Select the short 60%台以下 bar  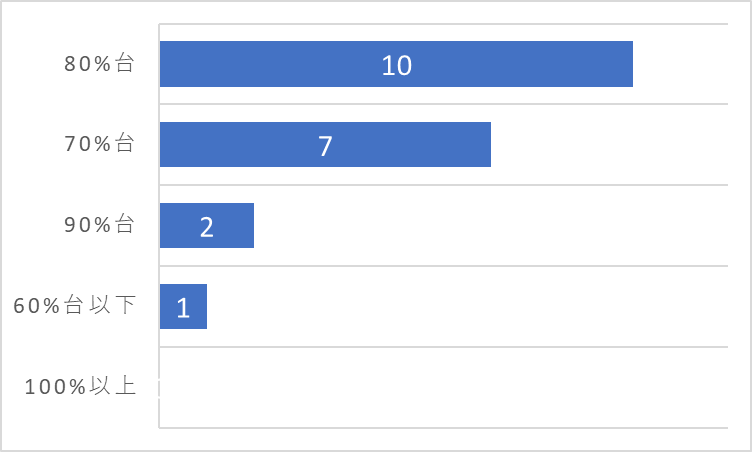point(183,307)
